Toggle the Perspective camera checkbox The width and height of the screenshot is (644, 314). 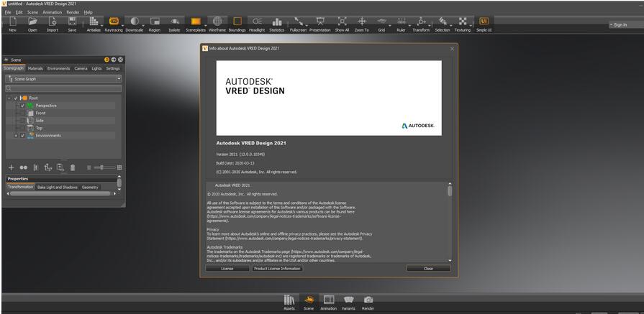[x=22, y=106]
